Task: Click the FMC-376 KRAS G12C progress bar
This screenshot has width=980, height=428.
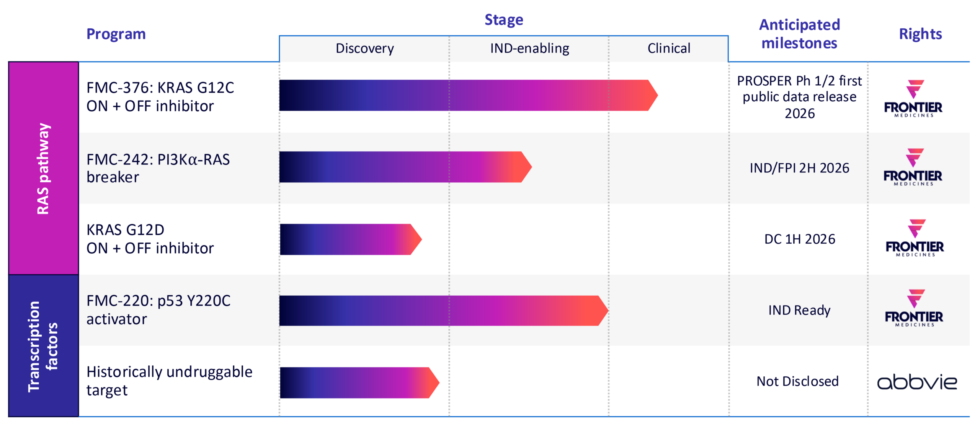Action: [467, 95]
